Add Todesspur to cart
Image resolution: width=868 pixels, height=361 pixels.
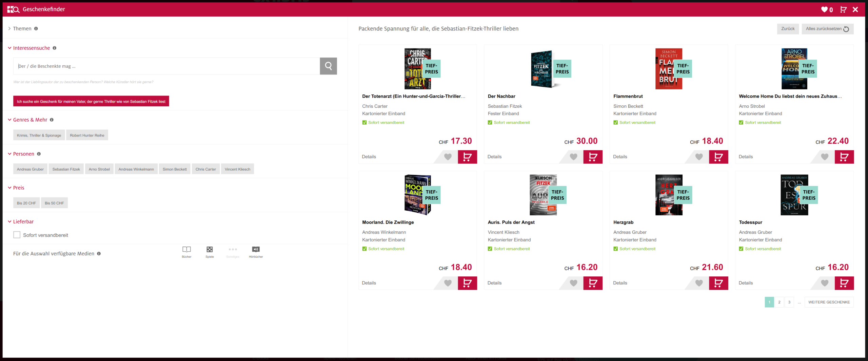point(844,283)
